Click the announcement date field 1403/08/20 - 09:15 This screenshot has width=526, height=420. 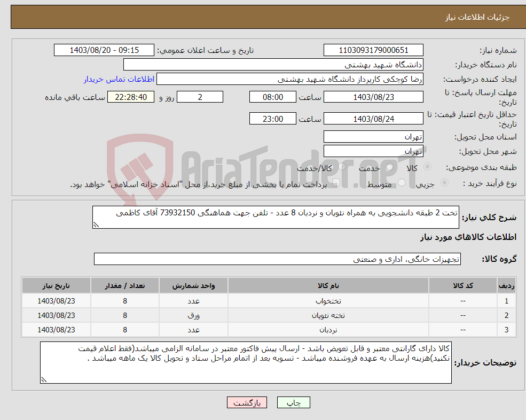coord(104,50)
